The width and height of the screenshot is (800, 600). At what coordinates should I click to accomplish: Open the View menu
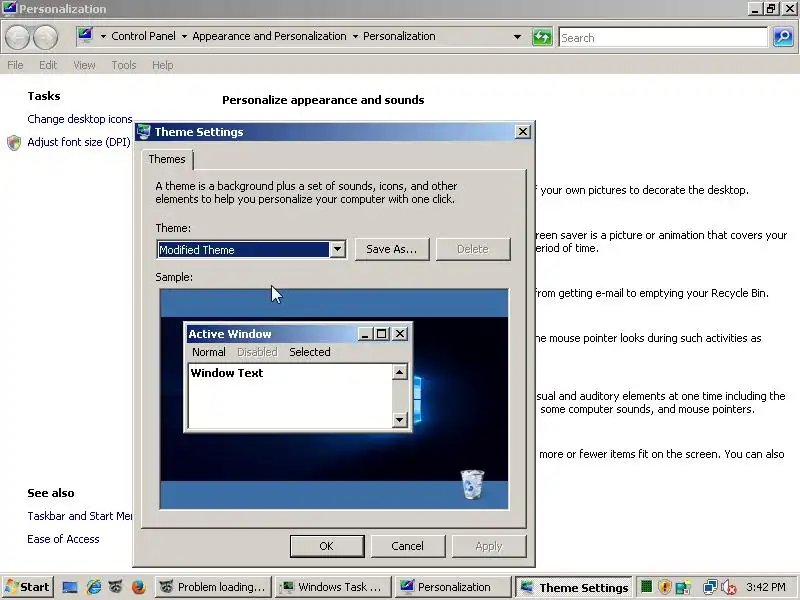[84, 65]
